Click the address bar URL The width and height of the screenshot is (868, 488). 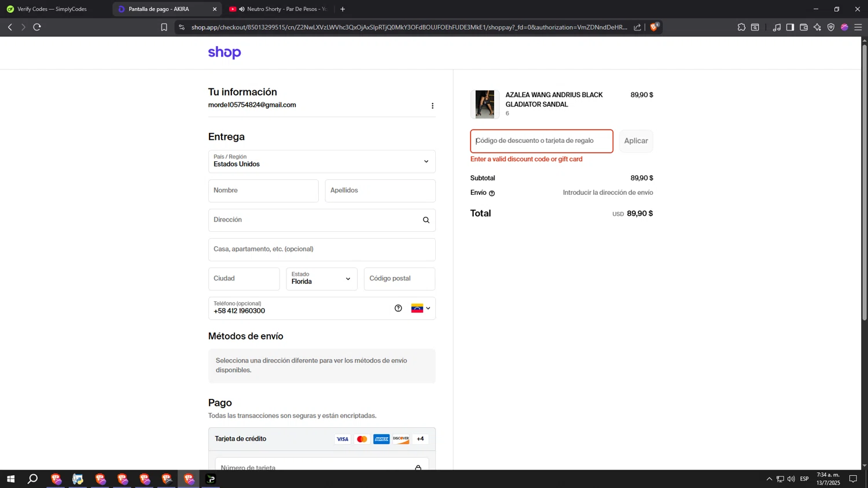(409, 27)
